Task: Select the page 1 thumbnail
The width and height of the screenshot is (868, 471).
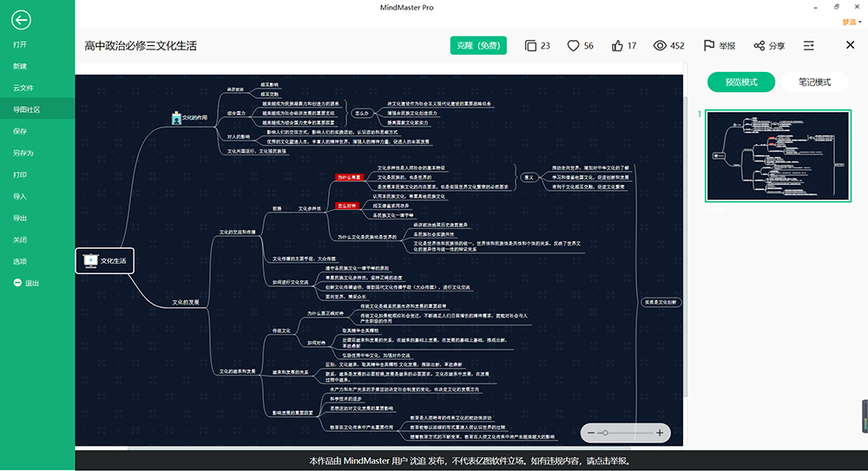Action: (778, 155)
